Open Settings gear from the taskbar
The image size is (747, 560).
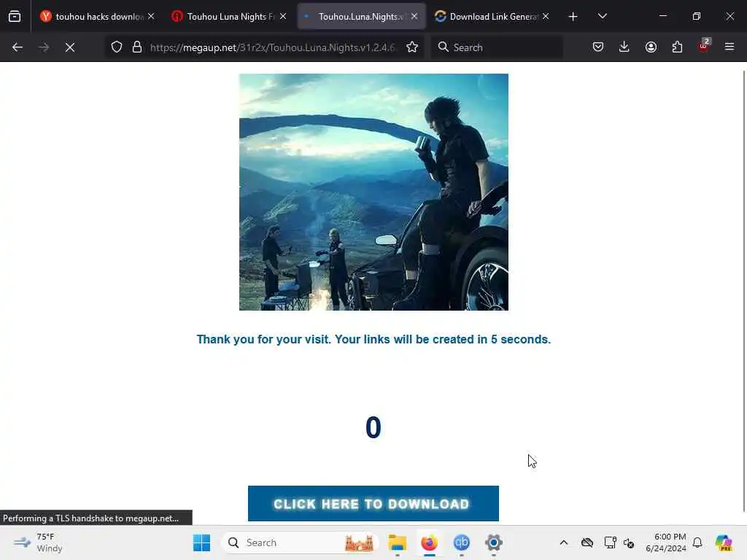point(494,542)
